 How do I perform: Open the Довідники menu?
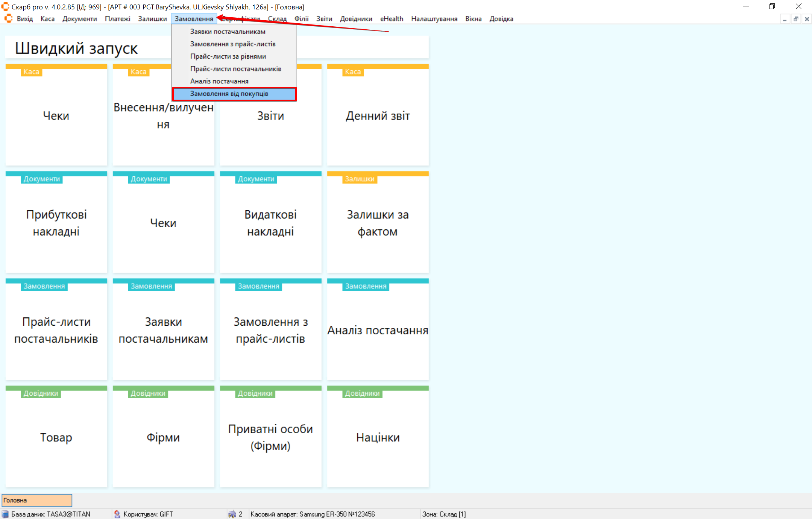(356, 19)
